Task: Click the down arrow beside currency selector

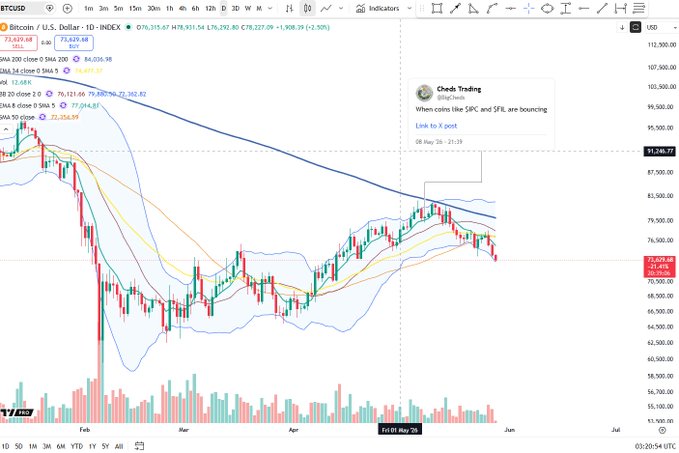Action: (x=622, y=27)
